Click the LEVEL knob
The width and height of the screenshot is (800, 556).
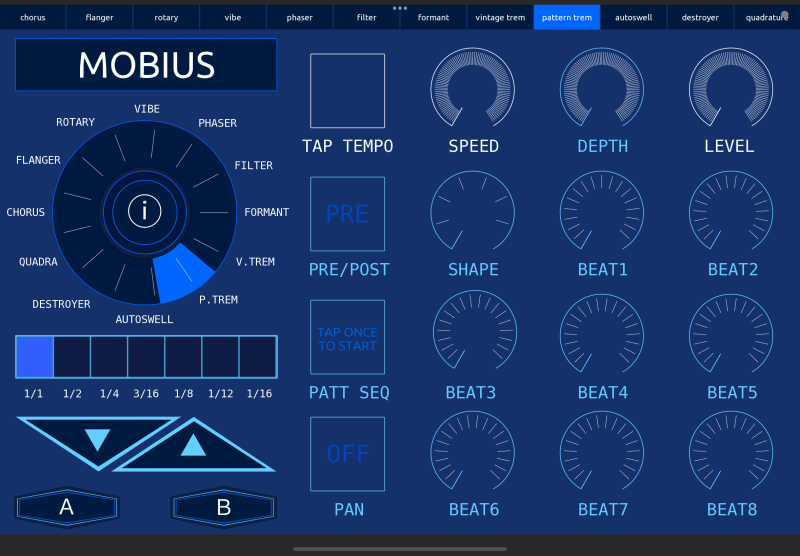tap(731, 89)
